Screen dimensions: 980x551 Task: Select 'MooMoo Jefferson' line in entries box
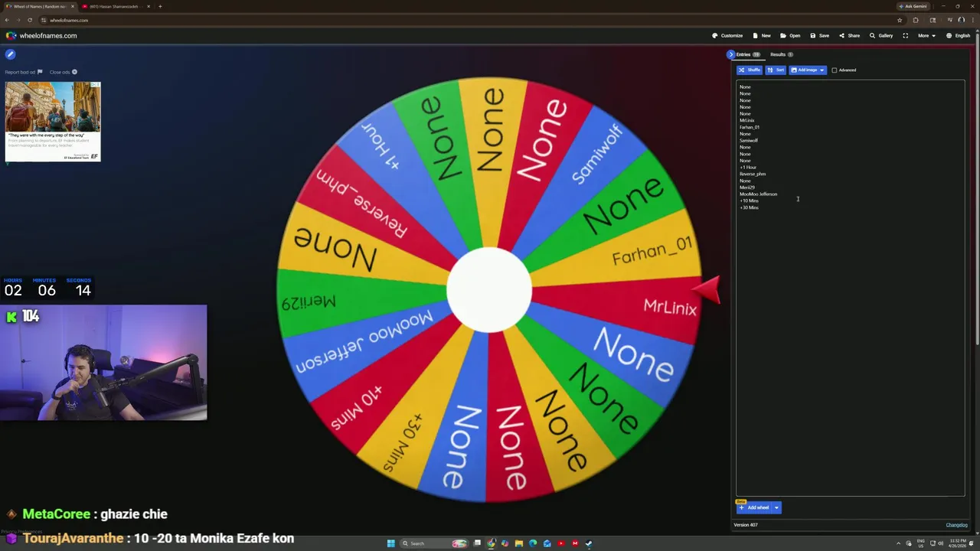pos(758,194)
